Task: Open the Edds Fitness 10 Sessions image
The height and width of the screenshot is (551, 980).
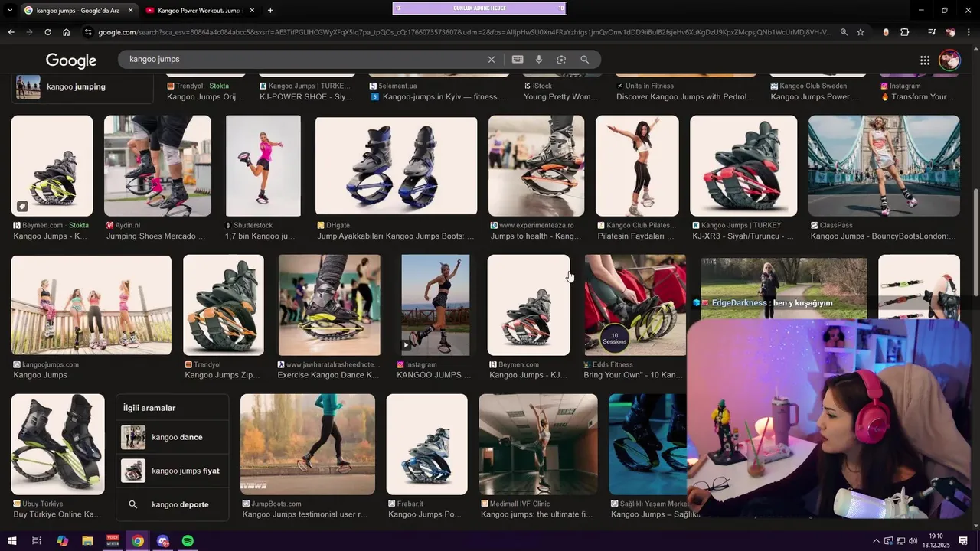Action: point(635,305)
